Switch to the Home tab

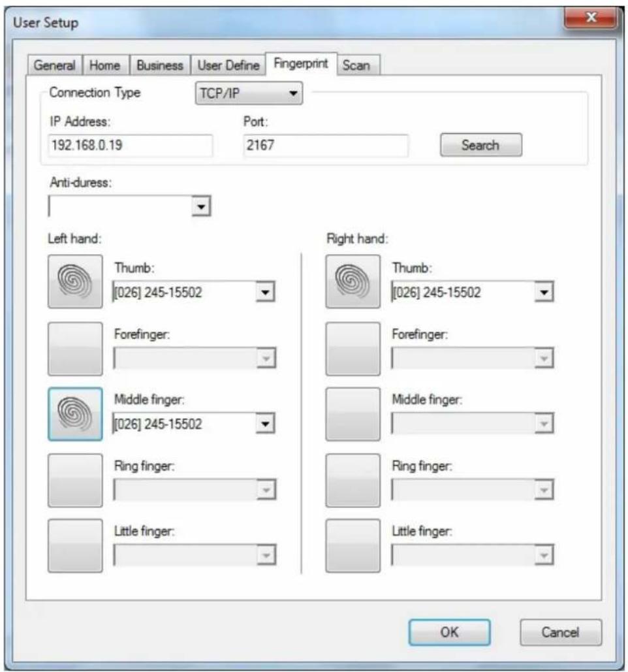[105, 65]
